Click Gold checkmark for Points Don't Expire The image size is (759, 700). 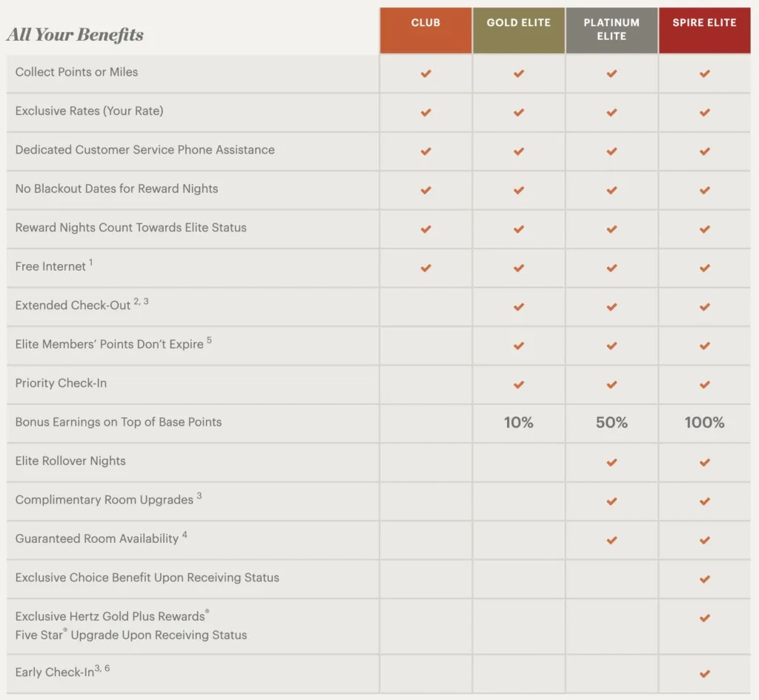pyautogui.click(x=519, y=346)
